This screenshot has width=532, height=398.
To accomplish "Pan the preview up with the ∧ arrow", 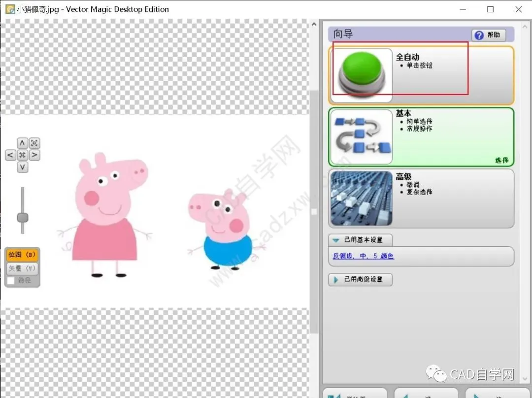I will coord(22,143).
